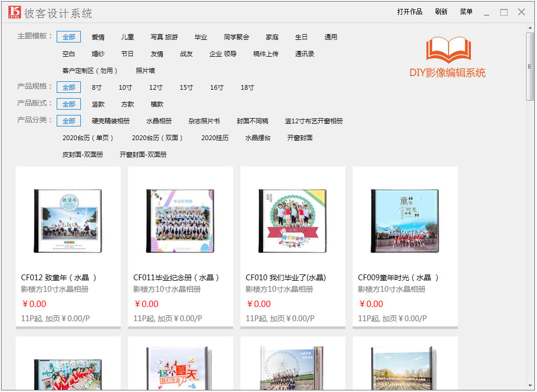This screenshot has width=537, height=392.
Task: Filter by the 战友 theme
Action: (186, 54)
